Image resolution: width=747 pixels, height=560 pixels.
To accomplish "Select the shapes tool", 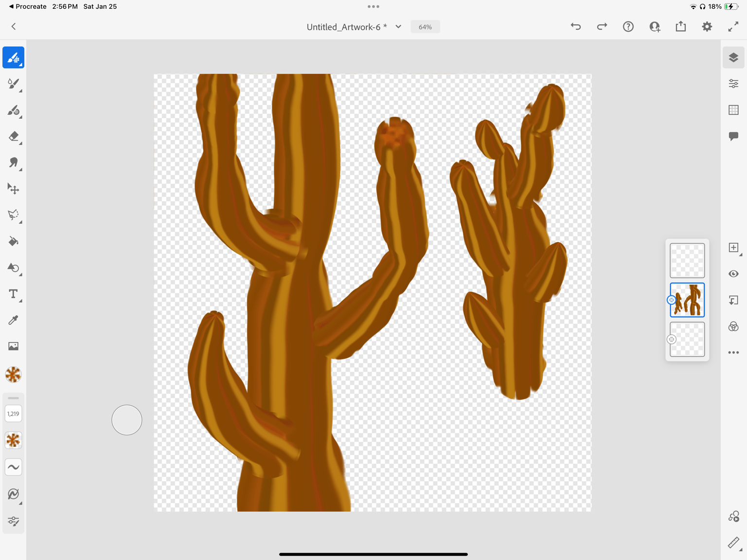I will coord(13,268).
